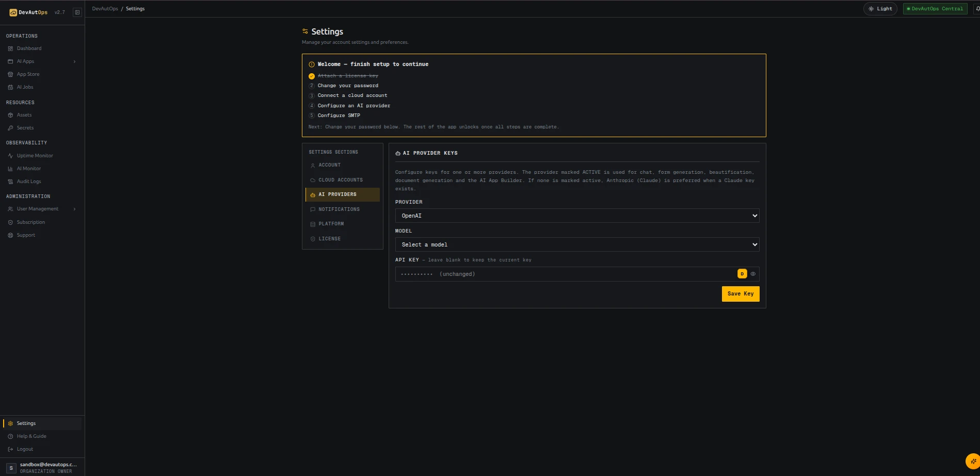
Task: Click the Subscription shield icon
Action: [x=10, y=222]
